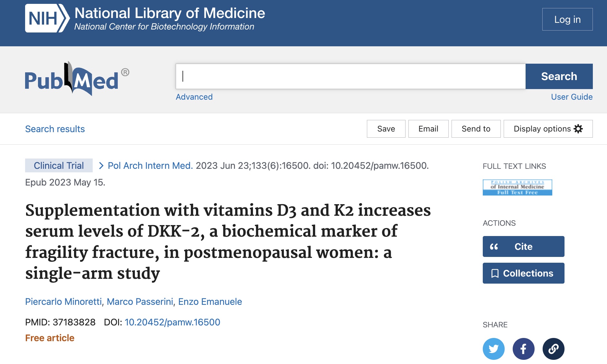Open Display options dropdown
The height and width of the screenshot is (364, 607).
tap(548, 129)
